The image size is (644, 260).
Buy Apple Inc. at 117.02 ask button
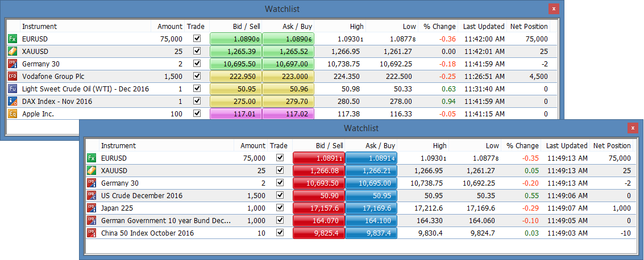point(288,114)
